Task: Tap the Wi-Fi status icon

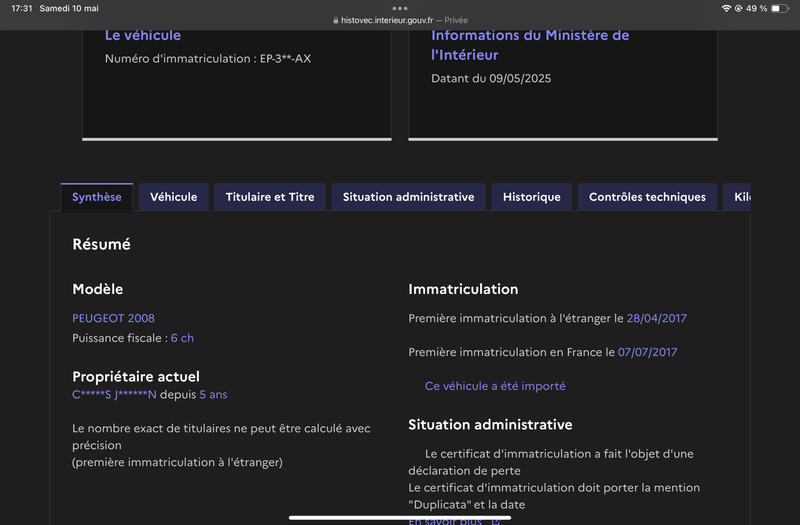Action: point(726,8)
